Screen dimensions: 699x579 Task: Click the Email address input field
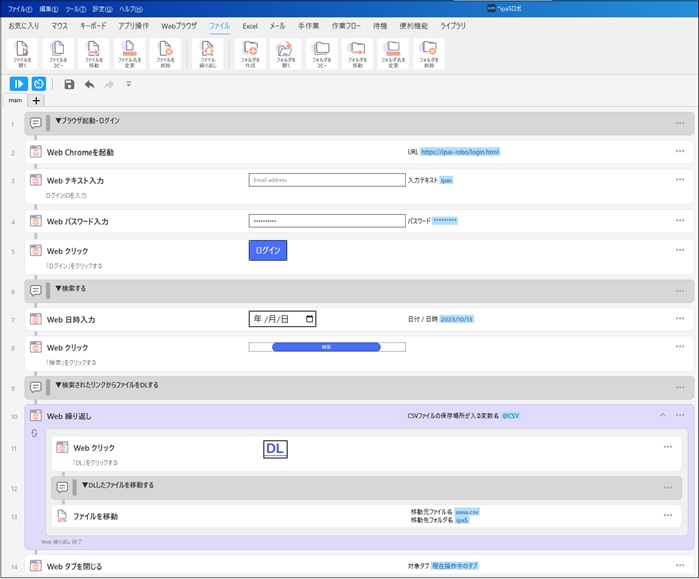326,180
